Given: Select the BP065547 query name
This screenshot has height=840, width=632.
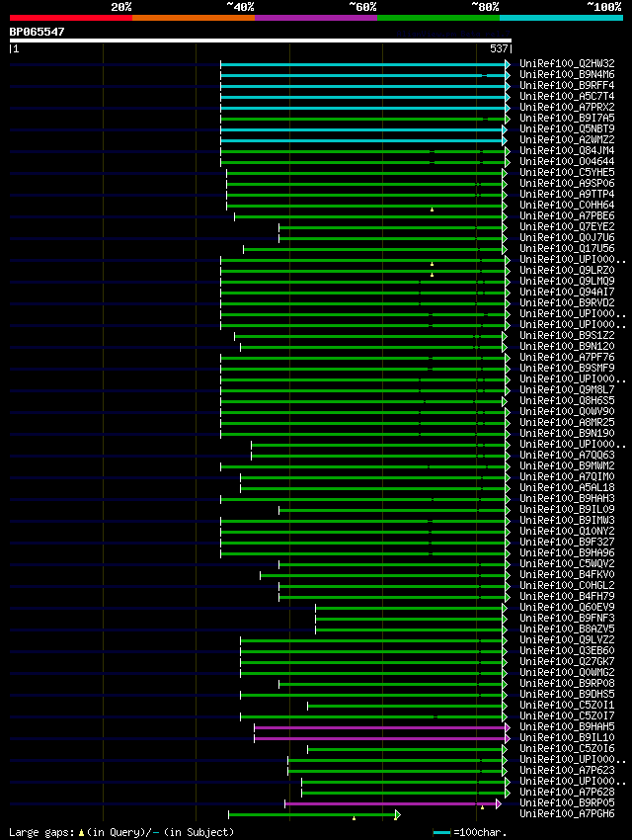Looking at the screenshot, I should point(37,32).
